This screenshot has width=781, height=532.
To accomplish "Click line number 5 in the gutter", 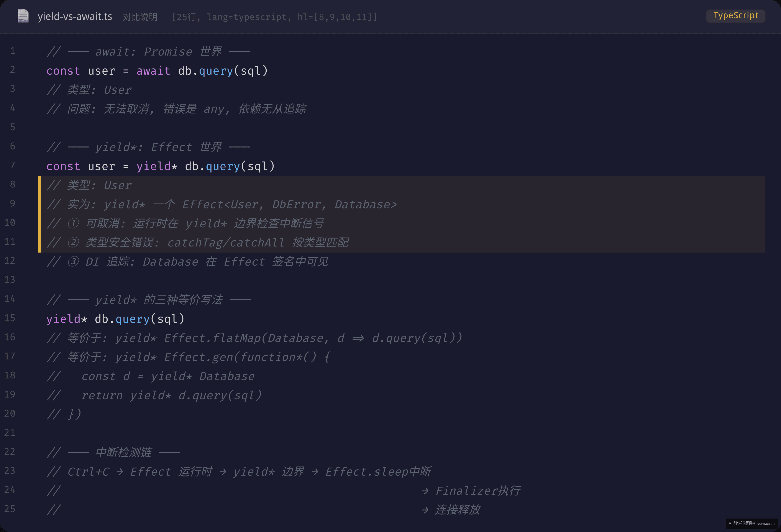I will pos(12,127).
